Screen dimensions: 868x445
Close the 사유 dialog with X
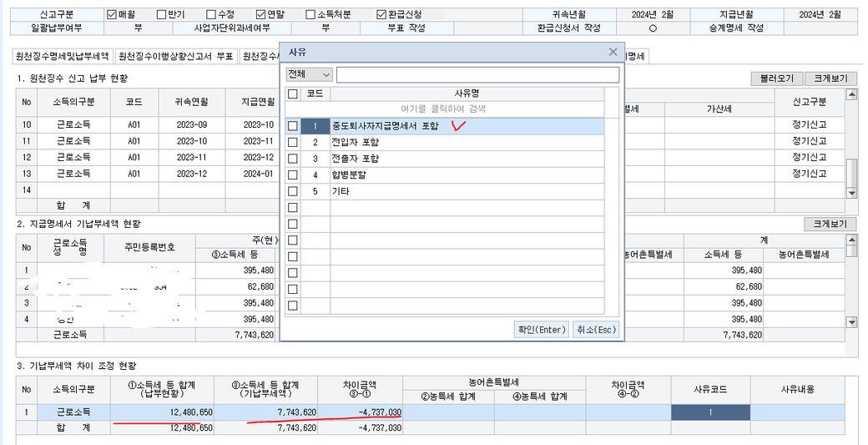(613, 52)
